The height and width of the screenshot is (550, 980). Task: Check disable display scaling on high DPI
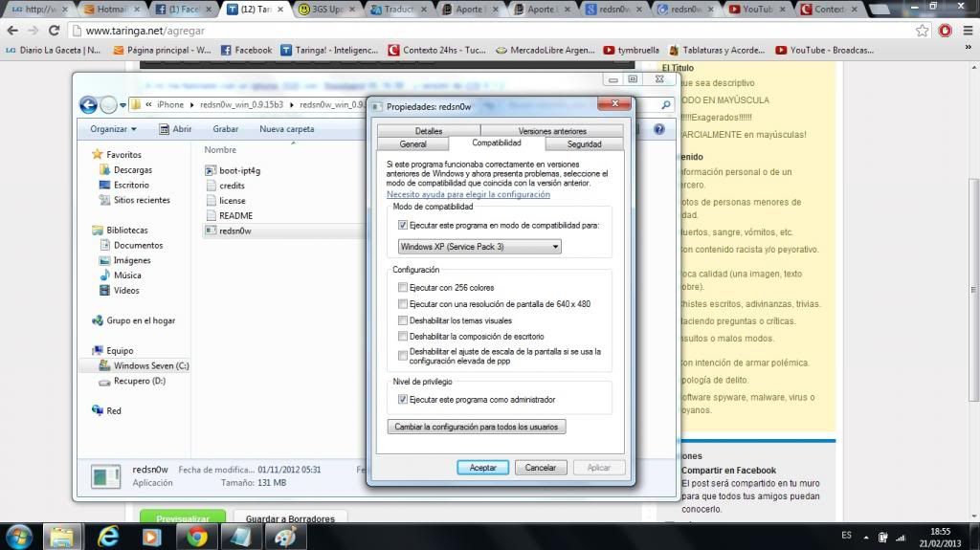click(403, 356)
